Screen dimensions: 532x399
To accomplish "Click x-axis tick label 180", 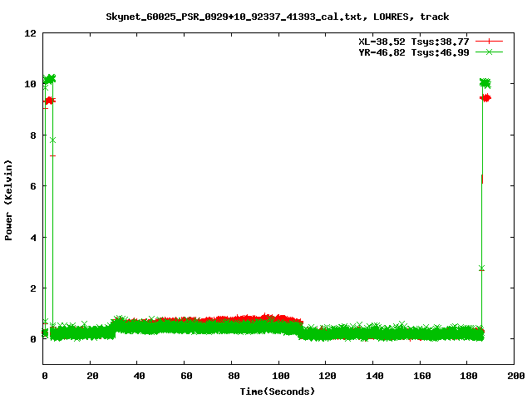I will tap(469, 376).
